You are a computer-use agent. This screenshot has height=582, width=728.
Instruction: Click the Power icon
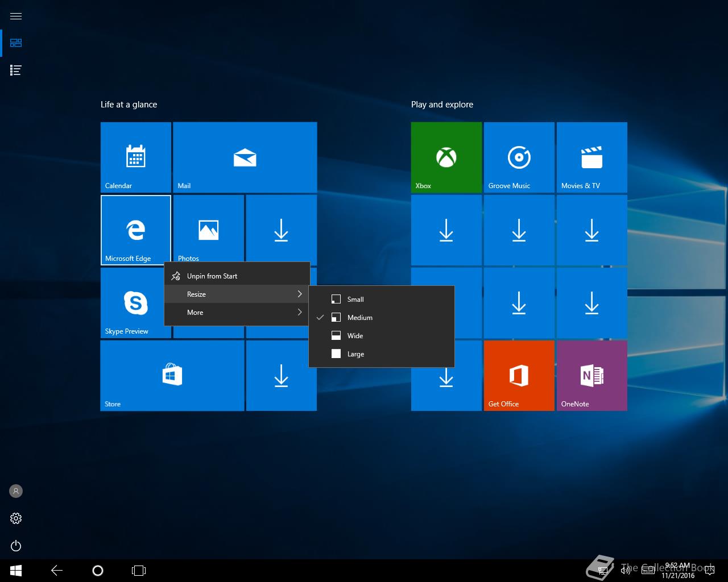click(16, 546)
